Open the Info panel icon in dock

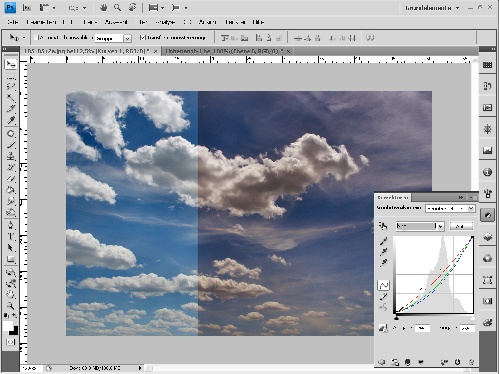(x=487, y=172)
